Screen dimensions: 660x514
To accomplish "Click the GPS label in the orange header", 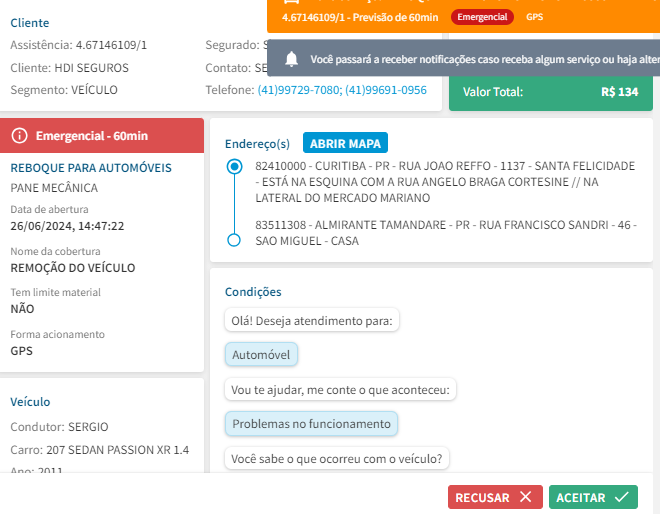I will (534, 17).
